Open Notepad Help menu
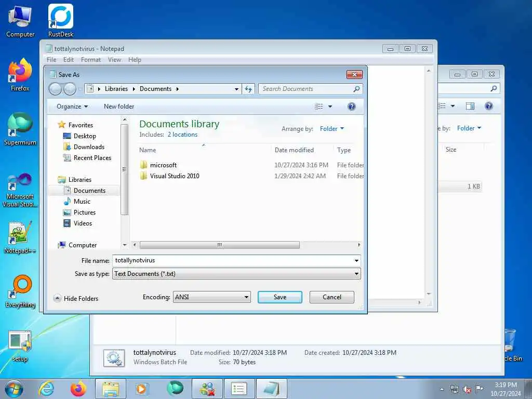 [135, 60]
